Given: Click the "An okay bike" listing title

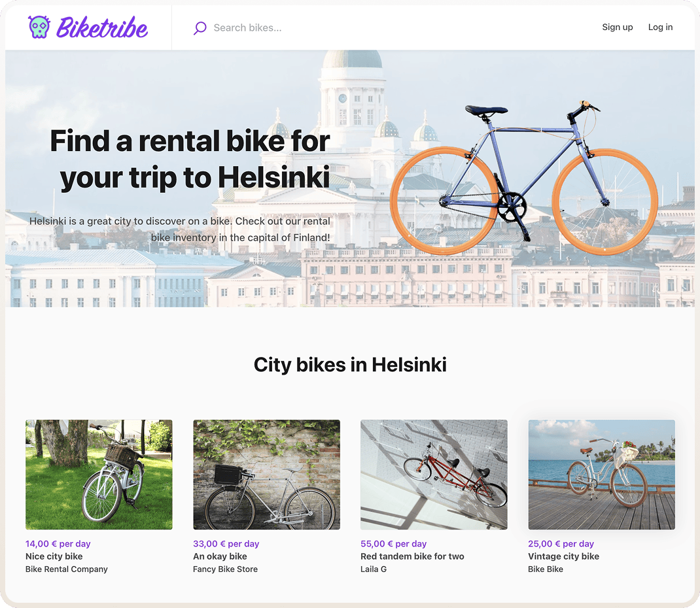Looking at the screenshot, I should click(x=220, y=556).
